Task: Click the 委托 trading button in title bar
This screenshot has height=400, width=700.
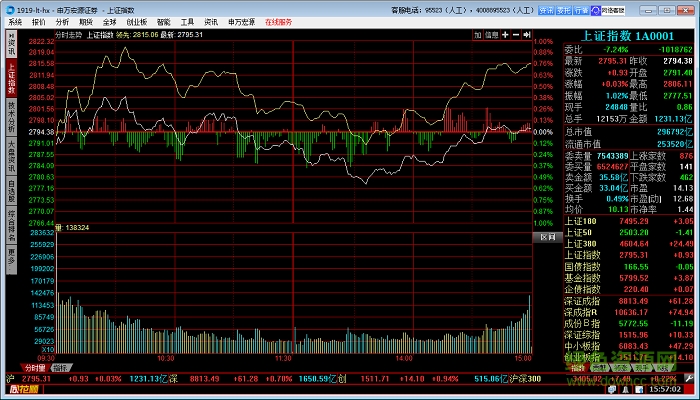Action: [564, 8]
